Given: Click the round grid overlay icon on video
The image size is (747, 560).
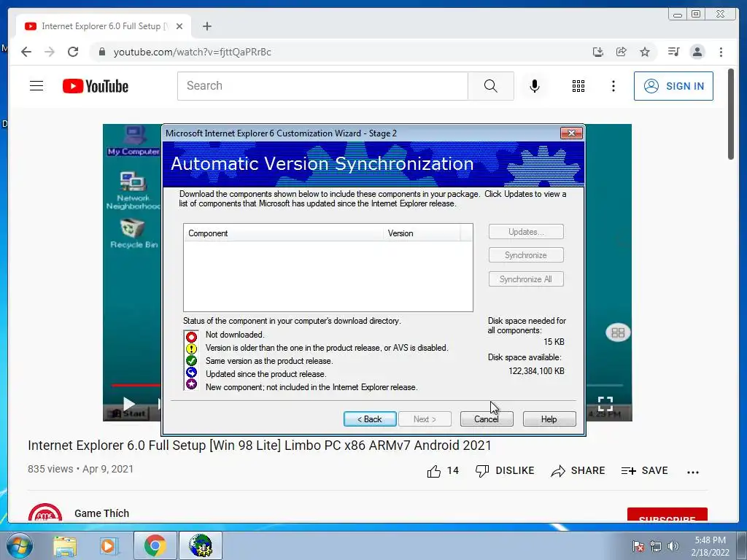Looking at the screenshot, I should 618,332.
